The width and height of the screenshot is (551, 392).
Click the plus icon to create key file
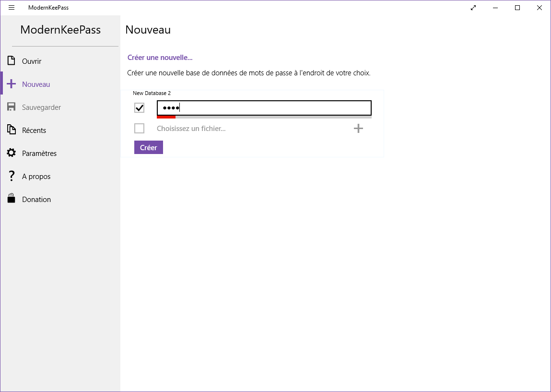[x=358, y=129]
